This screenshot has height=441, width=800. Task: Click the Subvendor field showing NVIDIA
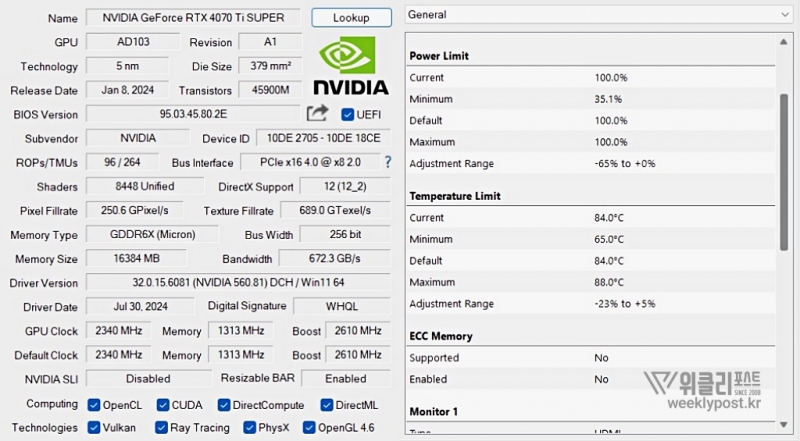[x=138, y=138]
